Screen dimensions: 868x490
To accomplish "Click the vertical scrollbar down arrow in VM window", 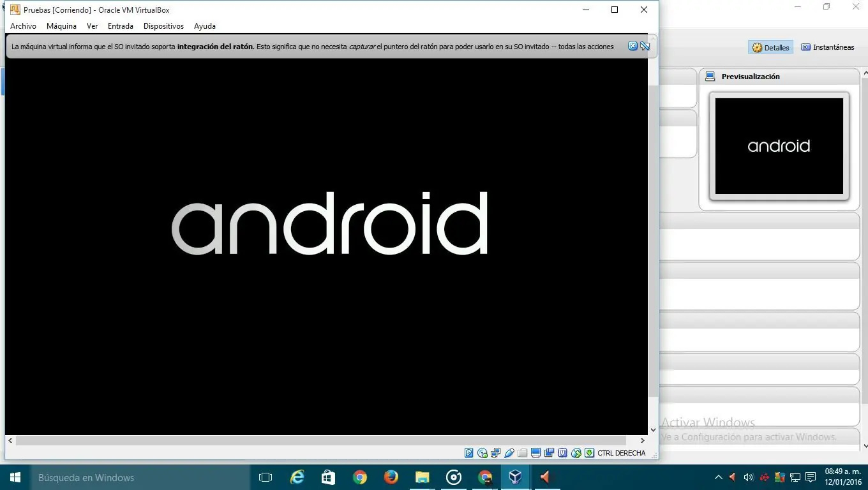I will click(x=653, y=430).
